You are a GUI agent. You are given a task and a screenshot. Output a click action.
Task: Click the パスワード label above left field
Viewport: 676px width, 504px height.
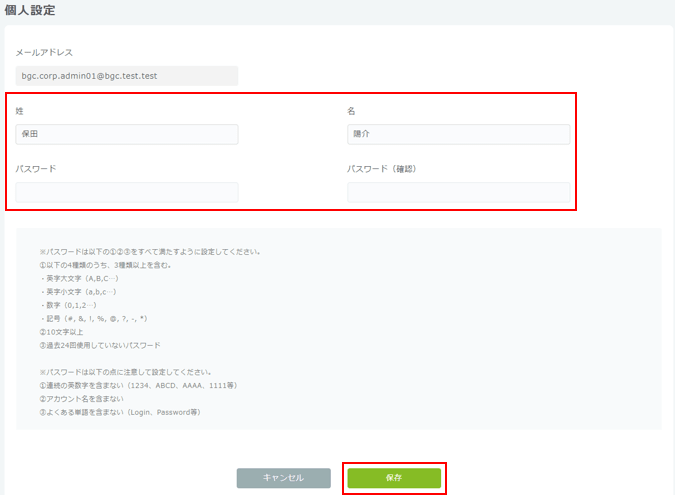36,169
